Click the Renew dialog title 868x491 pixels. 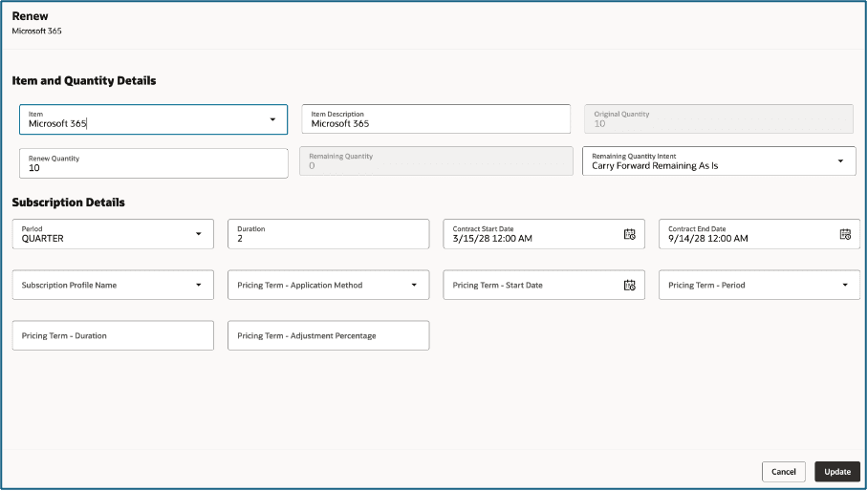30,16
